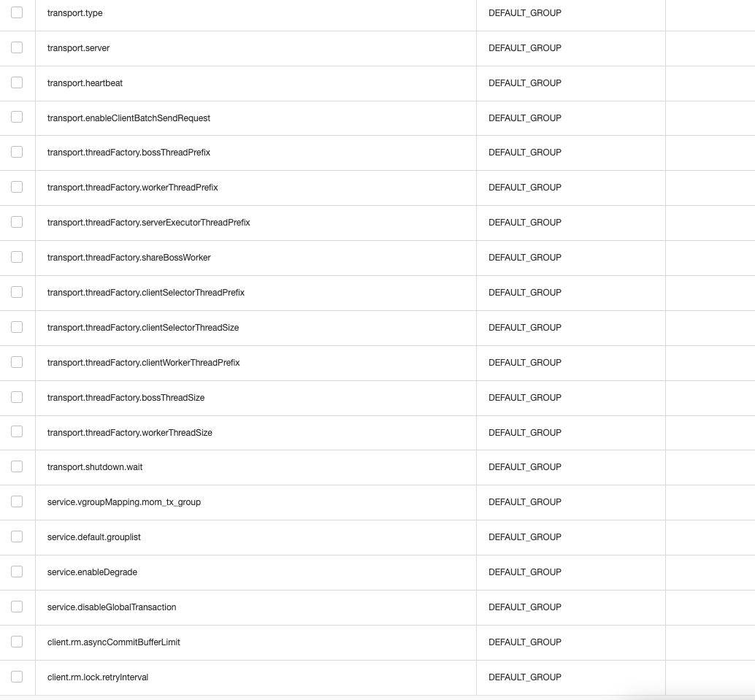Check the transport.enableClientBatchSendRequest checkbox
Screen dimensions: 755x700
(x=17, y=118)
